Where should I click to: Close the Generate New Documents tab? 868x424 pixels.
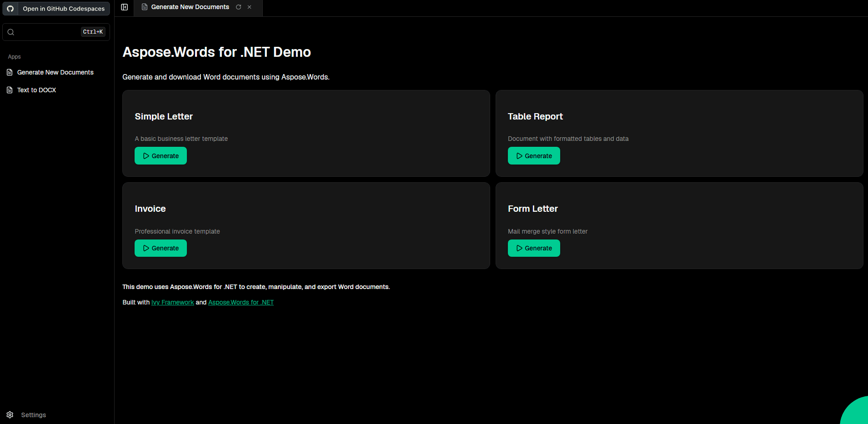point(250,7)
